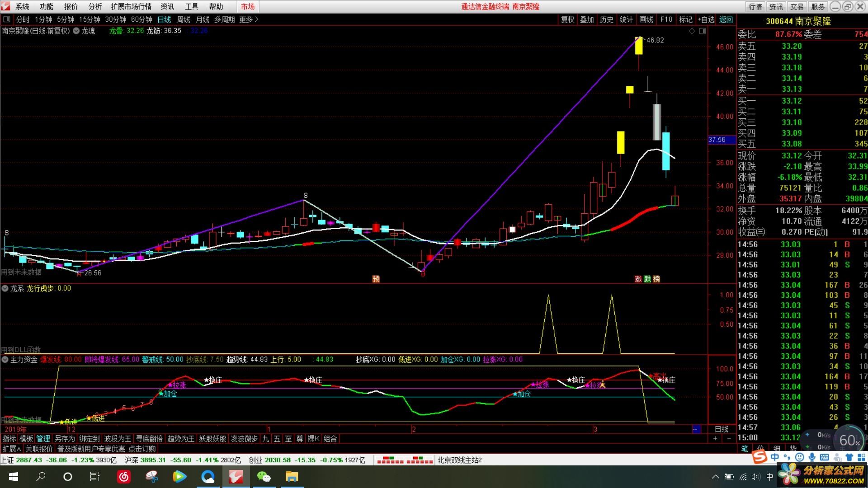This screenshot has height=488, width=868.
Task: Click the panel layout icon beside 分时
Action: tap(7, 19)
